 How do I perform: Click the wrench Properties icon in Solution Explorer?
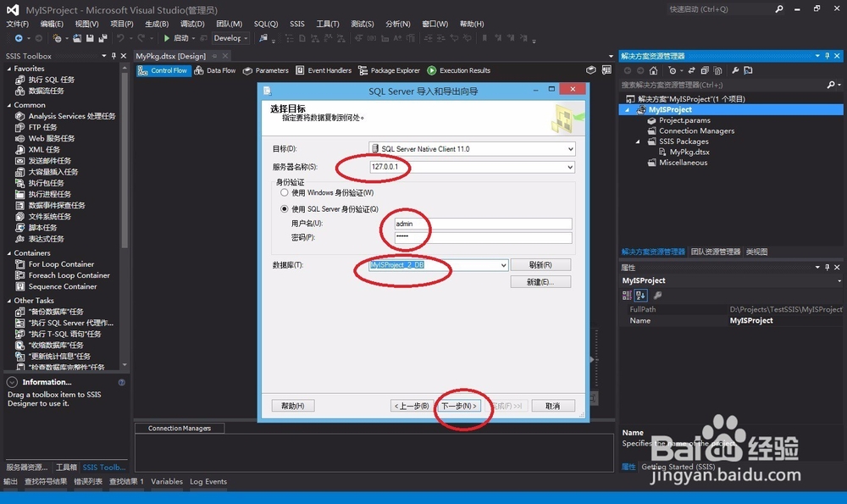click(735, 70)
